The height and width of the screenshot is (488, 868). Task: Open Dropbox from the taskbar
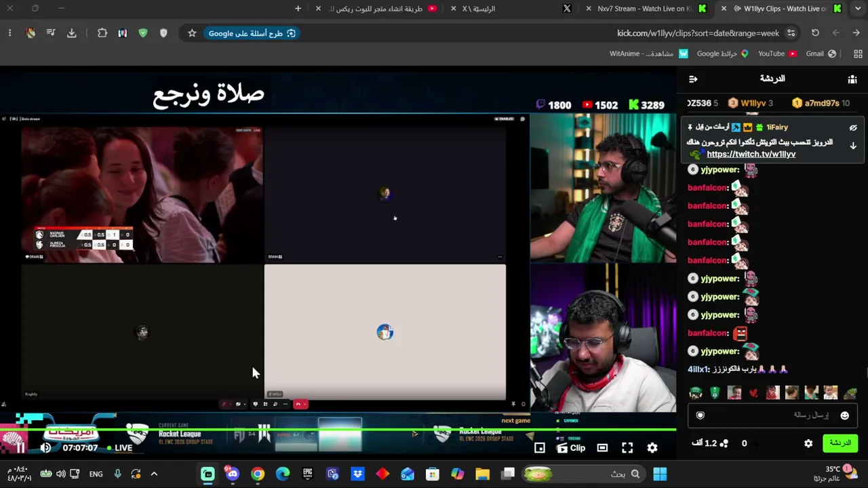pos(357,474)
